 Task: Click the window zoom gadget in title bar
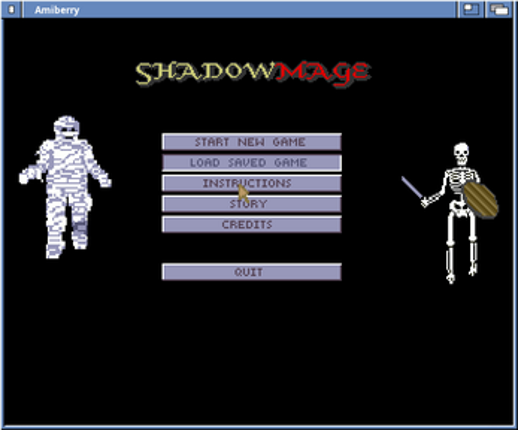[471, 9]
